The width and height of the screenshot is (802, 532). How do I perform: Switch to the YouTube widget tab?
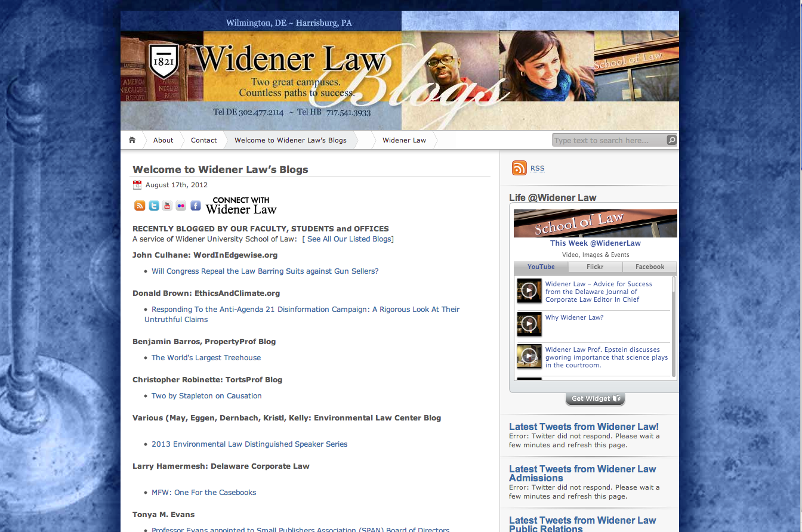541,267
